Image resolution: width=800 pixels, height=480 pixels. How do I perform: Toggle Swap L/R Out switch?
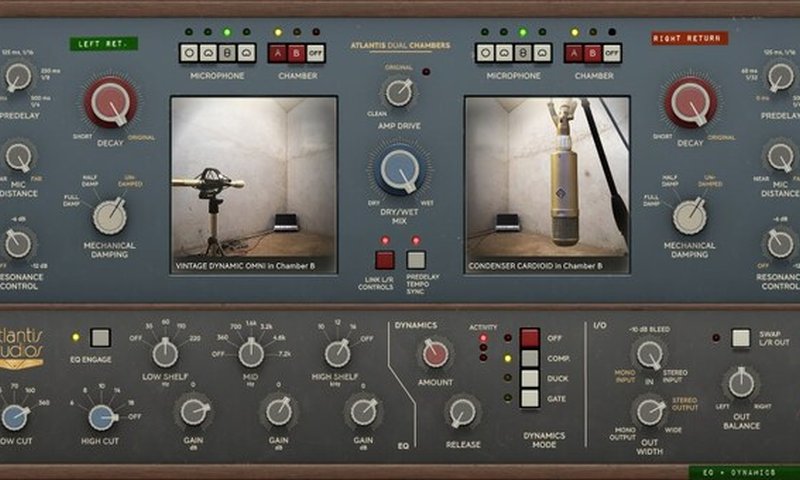pyautogui.click(x=741, y=338)
